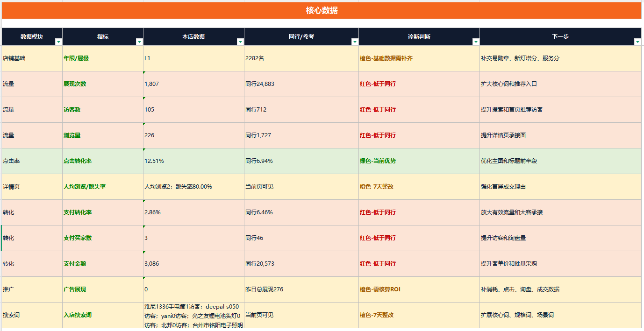Viewport: 644px width, 331px height.
Task: Open filter dropdown for 指标 column
Action: tap(139, 42)
